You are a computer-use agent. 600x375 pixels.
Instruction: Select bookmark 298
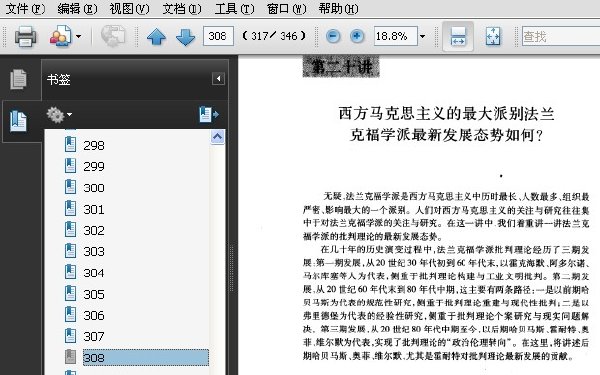[x=94, y=145]
